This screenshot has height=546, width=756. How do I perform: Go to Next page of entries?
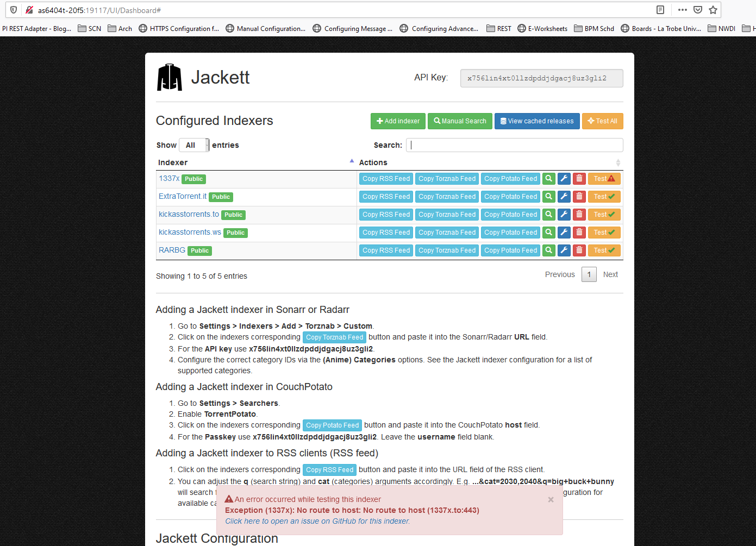[x=610, y=274]
